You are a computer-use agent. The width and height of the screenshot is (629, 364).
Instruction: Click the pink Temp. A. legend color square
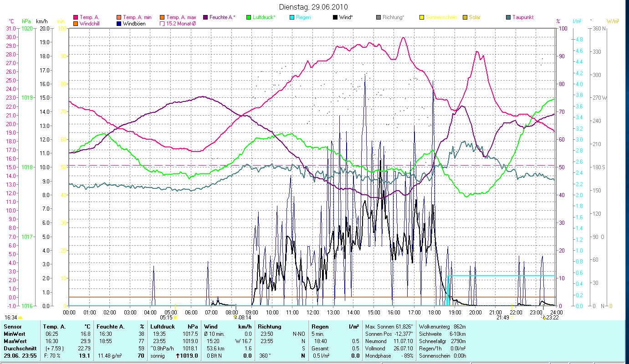click(76, 18)
